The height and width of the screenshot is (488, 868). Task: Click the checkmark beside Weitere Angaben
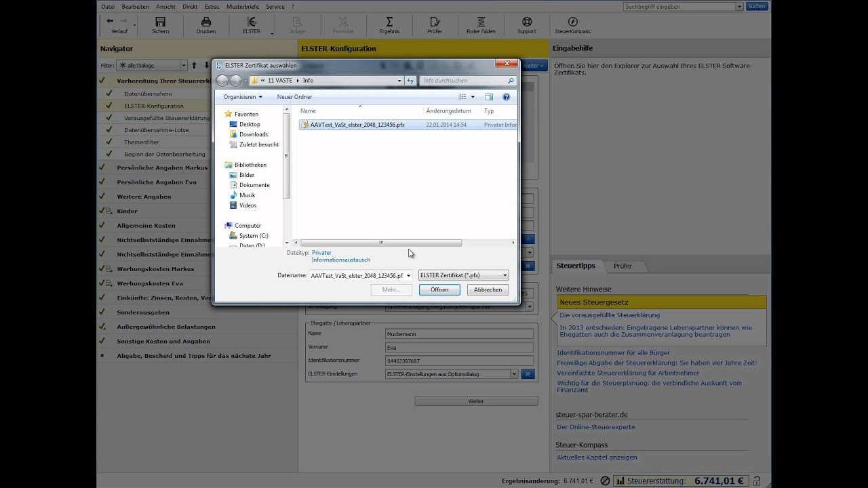tap(102, 197)
